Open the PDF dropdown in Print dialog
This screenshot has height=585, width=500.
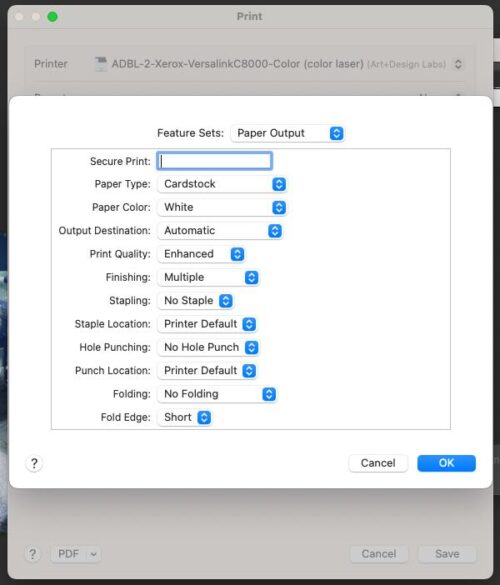(x=76, y=554)
